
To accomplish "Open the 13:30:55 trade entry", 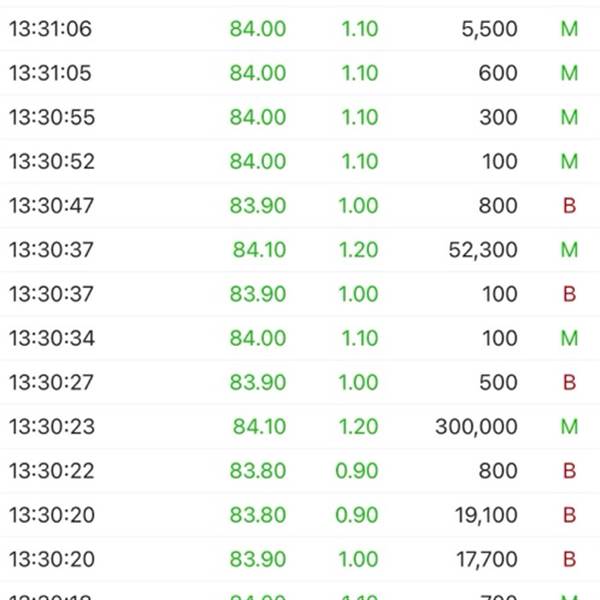I will [300, 117].
